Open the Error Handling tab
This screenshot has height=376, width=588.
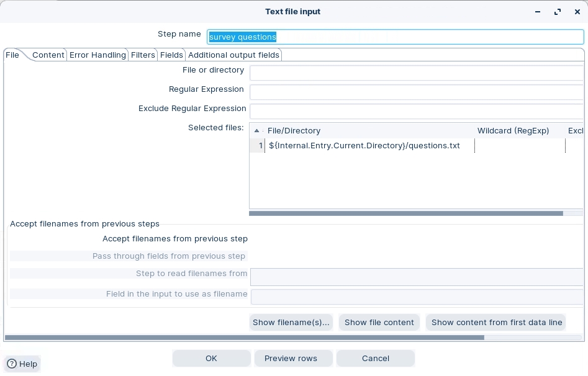[97, 55]
